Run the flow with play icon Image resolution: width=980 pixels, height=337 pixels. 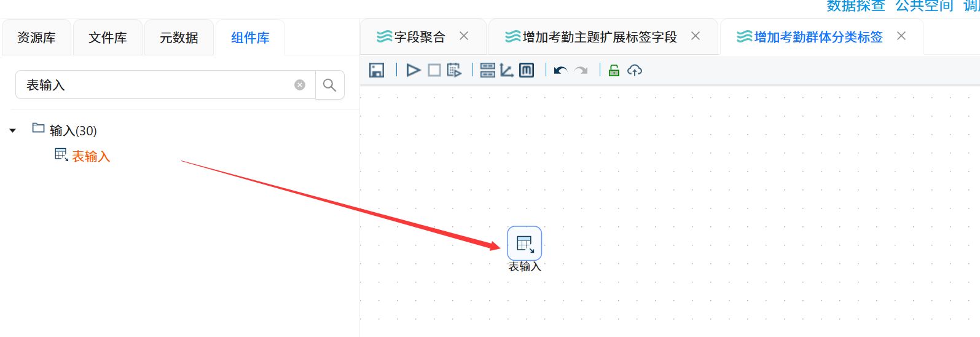[x=414, y=70]
